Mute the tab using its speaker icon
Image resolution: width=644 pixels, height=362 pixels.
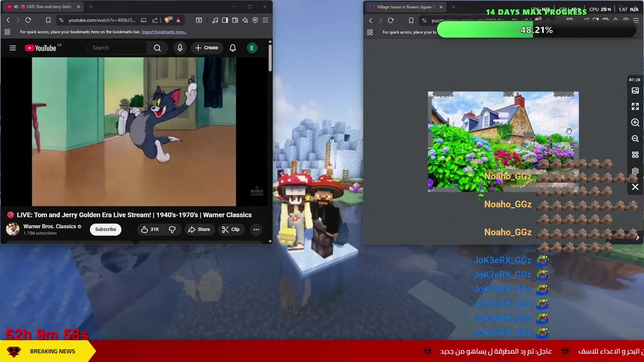pyautogui.click(x=16, y=7)
